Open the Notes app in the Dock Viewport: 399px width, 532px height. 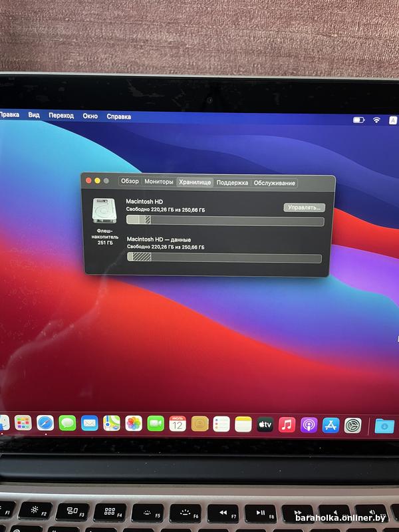[243, 424]
